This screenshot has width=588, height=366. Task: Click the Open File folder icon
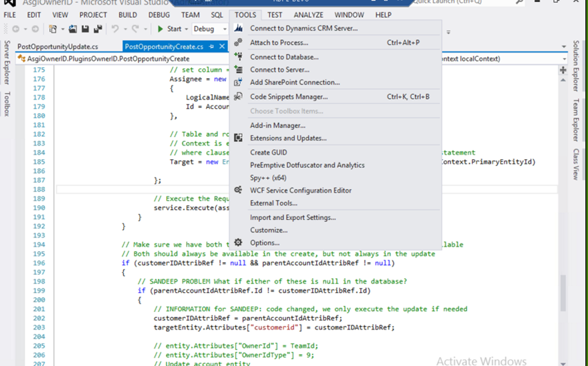point(73,29)
